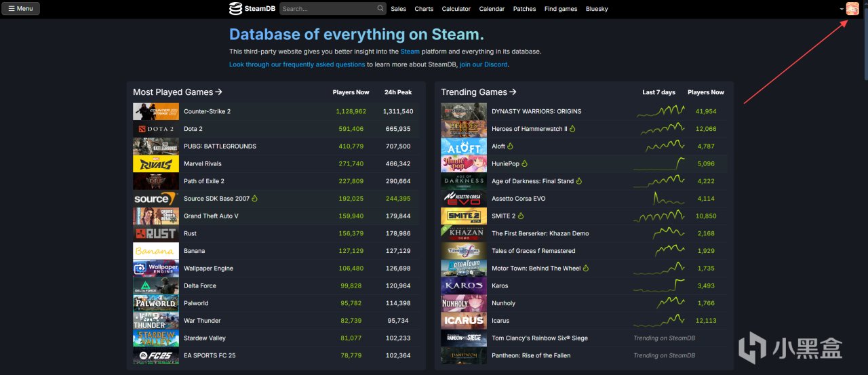Click the Karos thumbnail
This screenshot has width=868, height=375.
point(464,286)
